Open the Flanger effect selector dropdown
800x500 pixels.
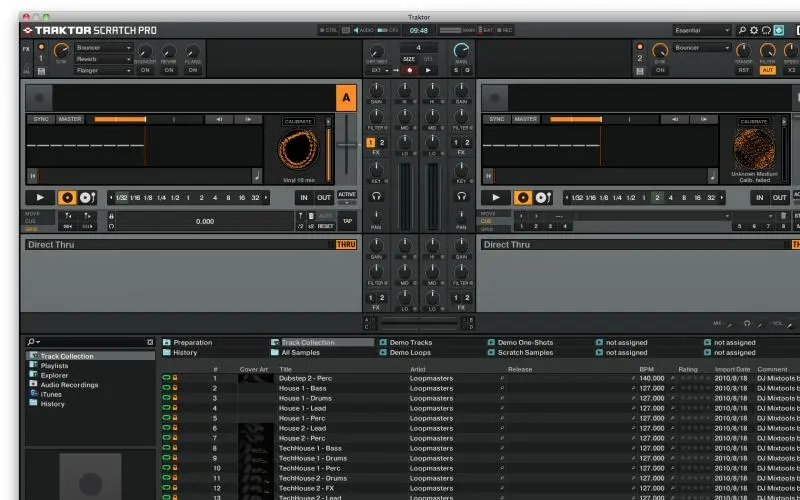(x=103, y=70)
